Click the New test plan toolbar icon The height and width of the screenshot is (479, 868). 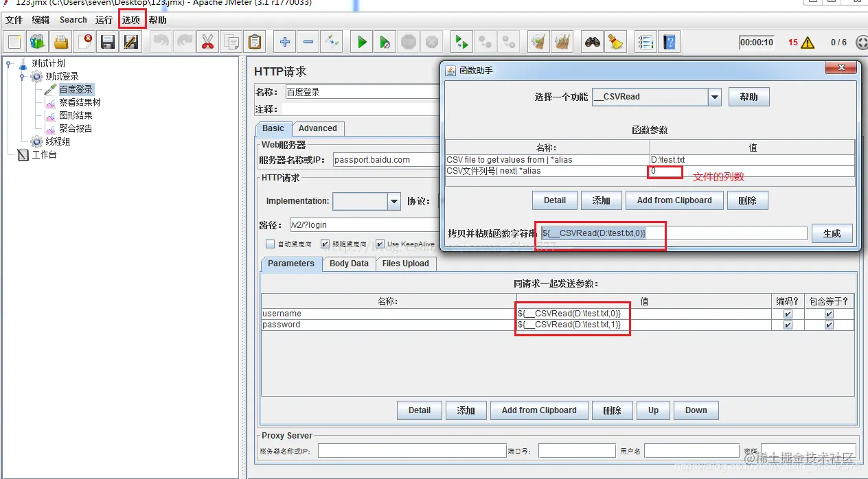[14, 42]
